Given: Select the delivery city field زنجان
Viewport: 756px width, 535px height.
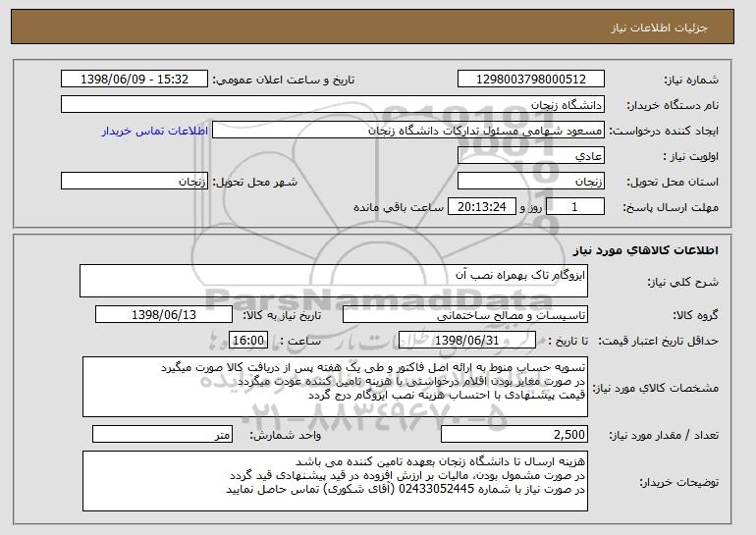Looking at the screenshot, I should [x=135, y=182].
